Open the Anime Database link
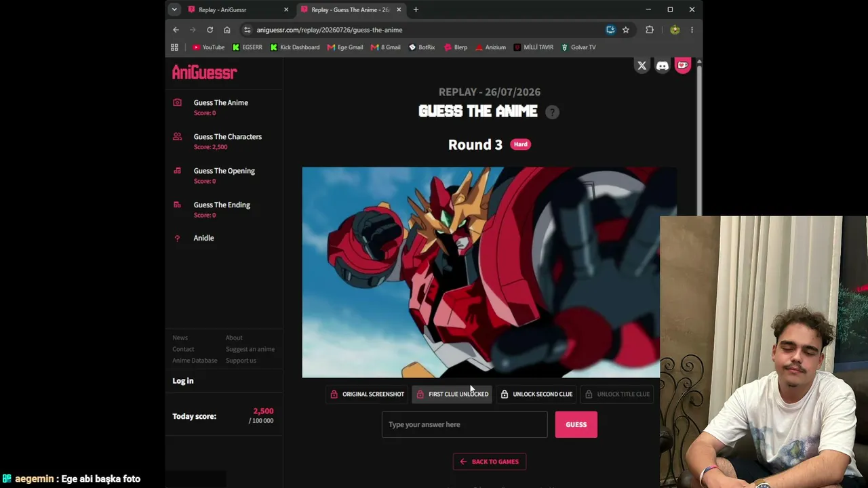The image size is (868, 488). coord(195,361)
